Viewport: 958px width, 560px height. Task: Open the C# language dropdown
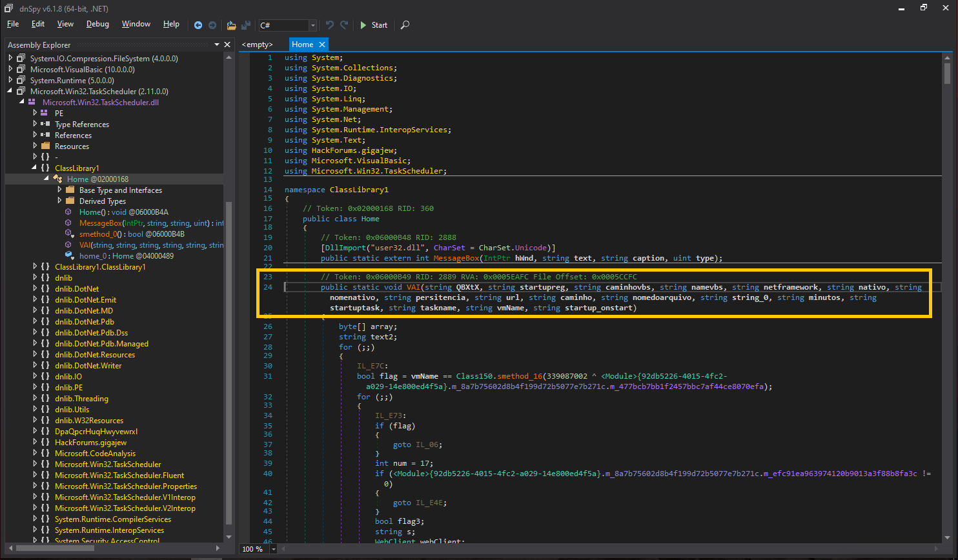coord(313,25)
